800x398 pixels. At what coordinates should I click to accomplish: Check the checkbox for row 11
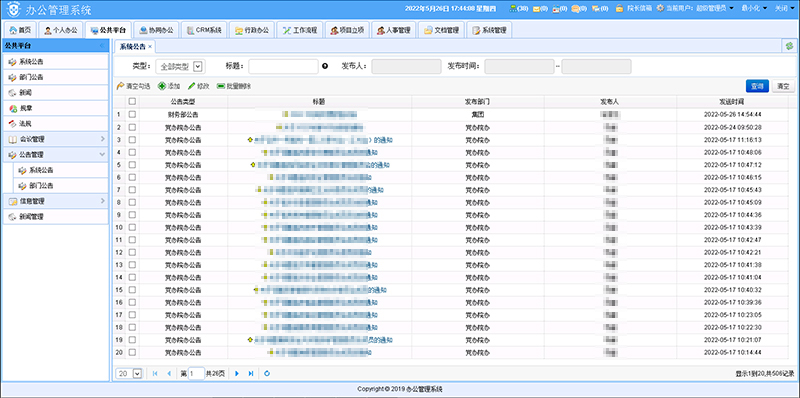pos(132,239)
